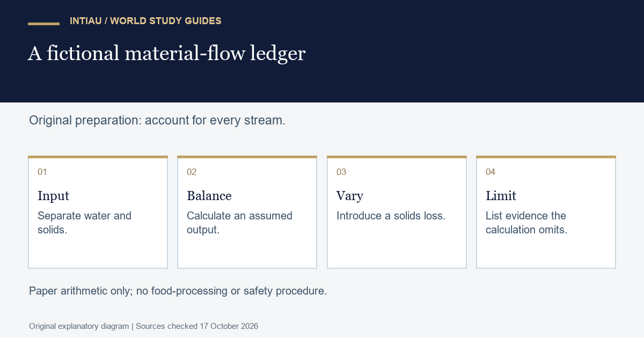Screen dimensions: 644x338
Task: Click 'Introduce a solids loss' description
Action: 391,216
